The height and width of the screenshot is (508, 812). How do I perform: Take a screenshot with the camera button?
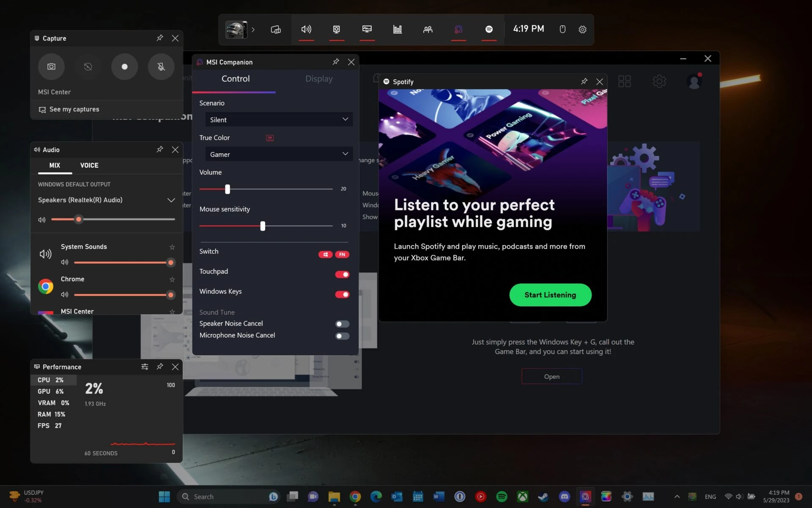coord(51,66)
